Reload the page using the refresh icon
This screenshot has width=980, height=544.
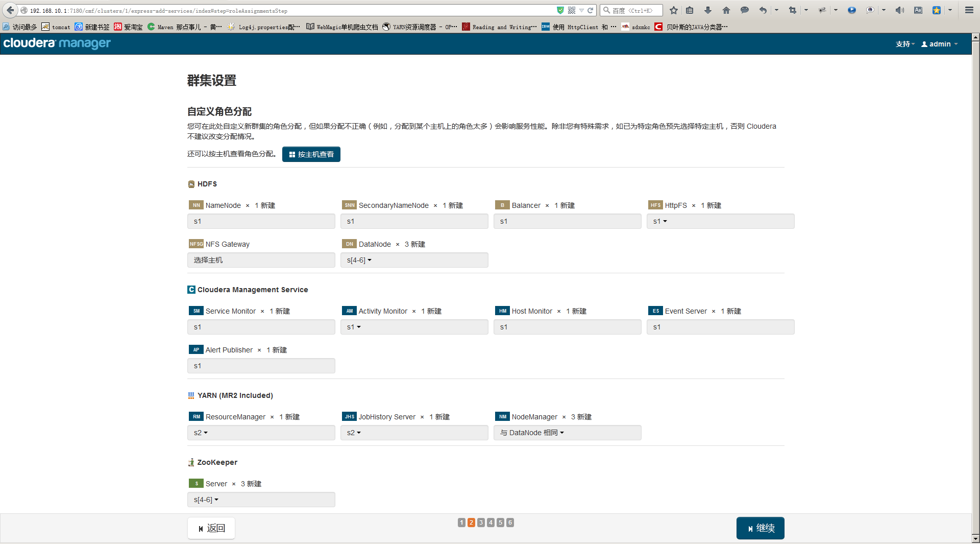tap(591, 10)
